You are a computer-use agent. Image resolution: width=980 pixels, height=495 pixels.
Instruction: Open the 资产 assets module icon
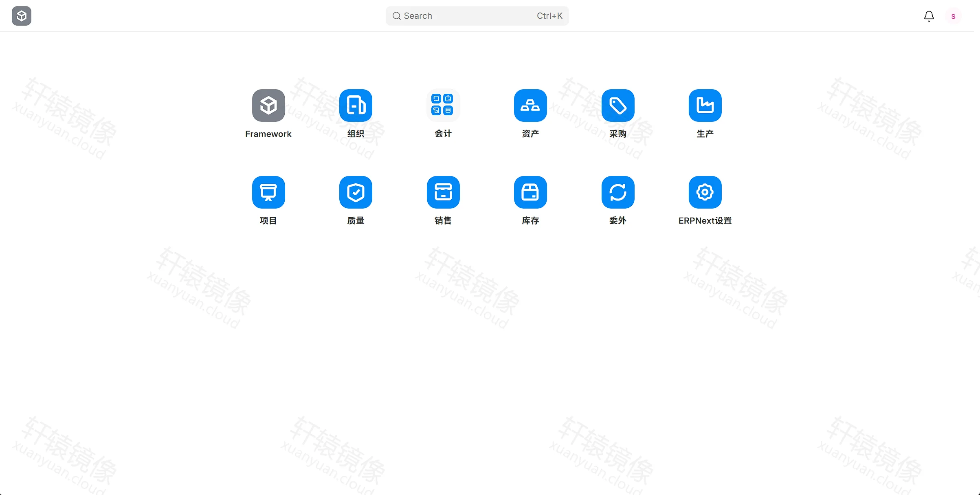coord(530,106)
